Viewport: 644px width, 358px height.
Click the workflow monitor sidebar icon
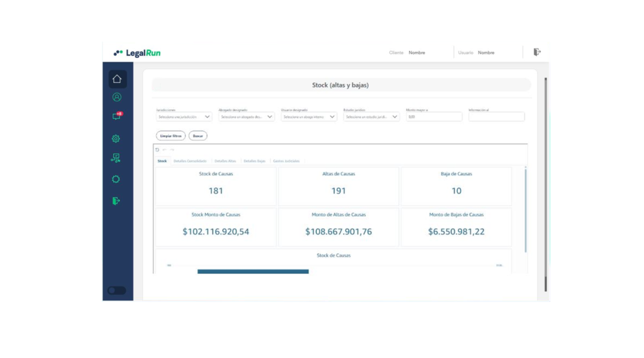point(116,158)
